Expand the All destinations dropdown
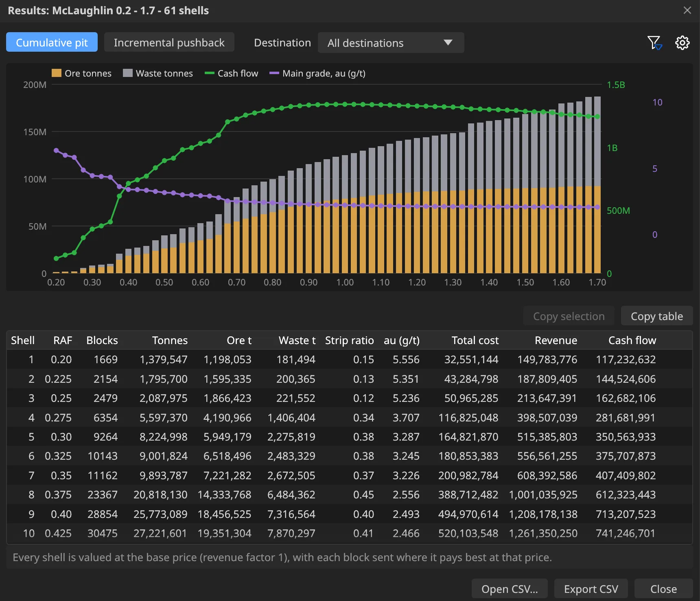Image resolution: width=700 pixels, height=601 pixels. [x=391, y=43]
